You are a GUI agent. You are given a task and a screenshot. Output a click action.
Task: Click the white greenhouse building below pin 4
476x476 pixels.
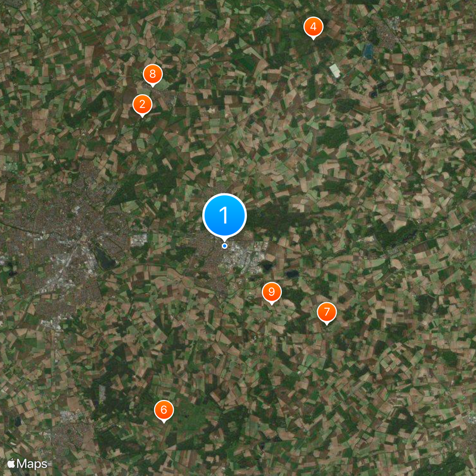(x=335, y=70)
